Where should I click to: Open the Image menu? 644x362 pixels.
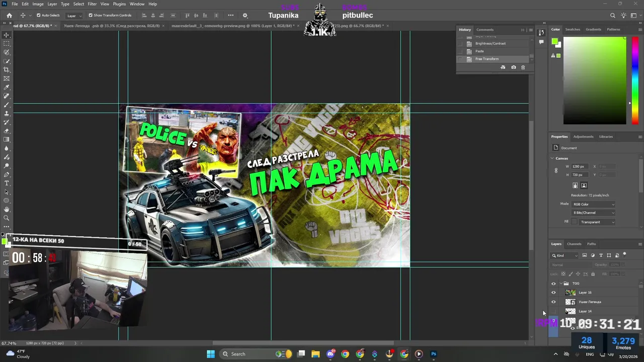point(38,4)
